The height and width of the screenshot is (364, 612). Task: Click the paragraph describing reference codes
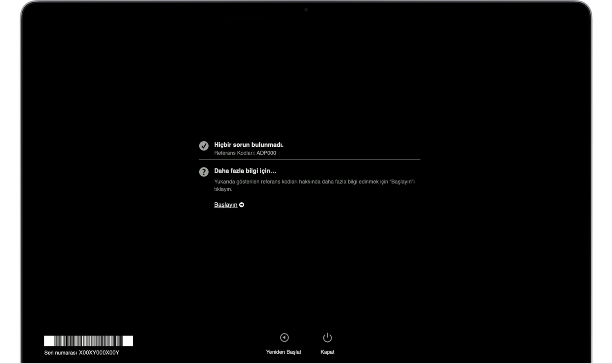click(x=314, y=185)
